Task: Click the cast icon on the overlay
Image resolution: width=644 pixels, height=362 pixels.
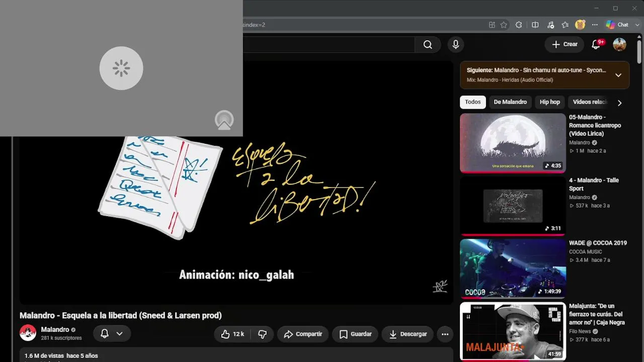Action: tap(224, 120)
